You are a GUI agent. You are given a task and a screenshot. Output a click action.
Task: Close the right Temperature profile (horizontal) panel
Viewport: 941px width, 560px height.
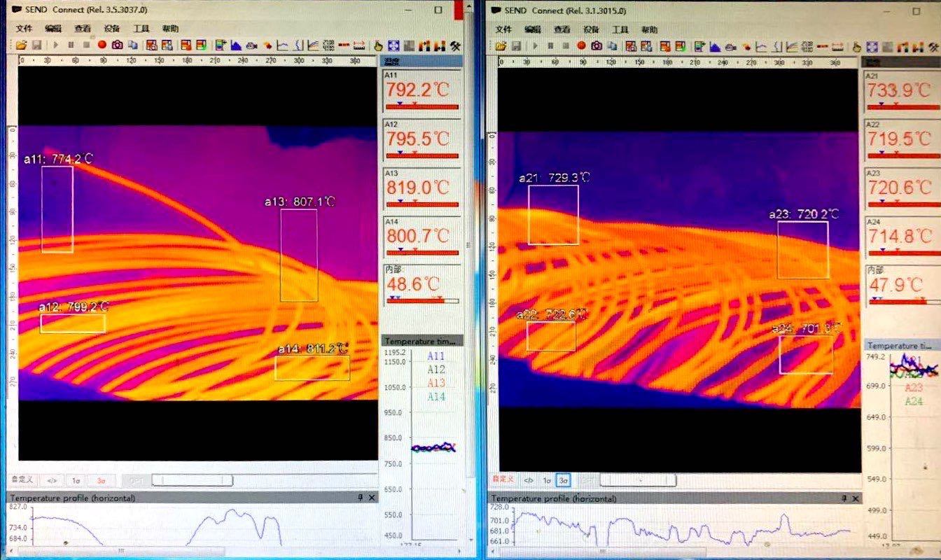click(854, 498)
